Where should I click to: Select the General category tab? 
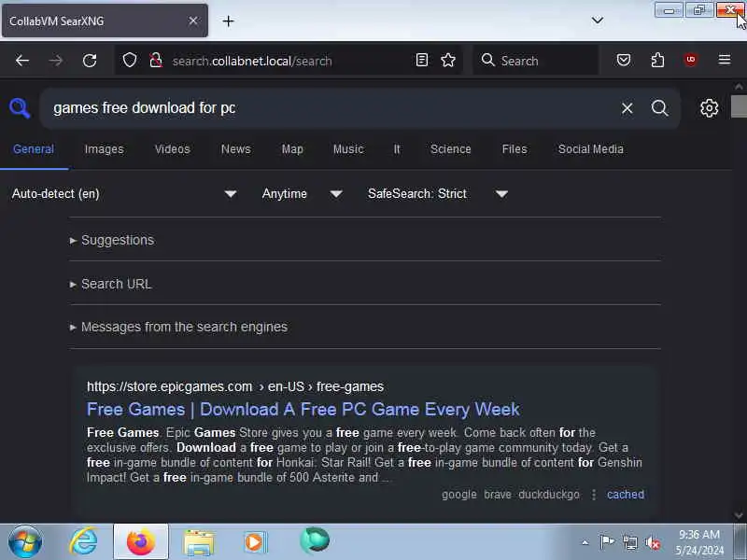click(34, 149)
